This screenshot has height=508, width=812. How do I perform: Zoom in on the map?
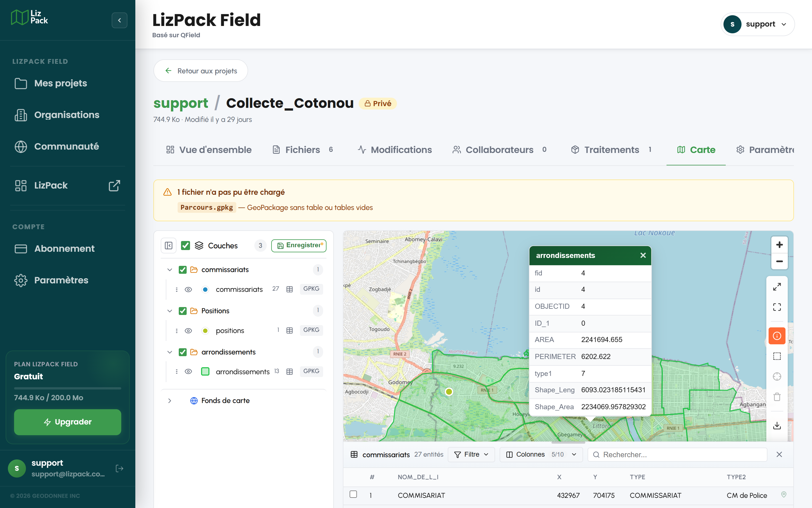pos(780,245)
